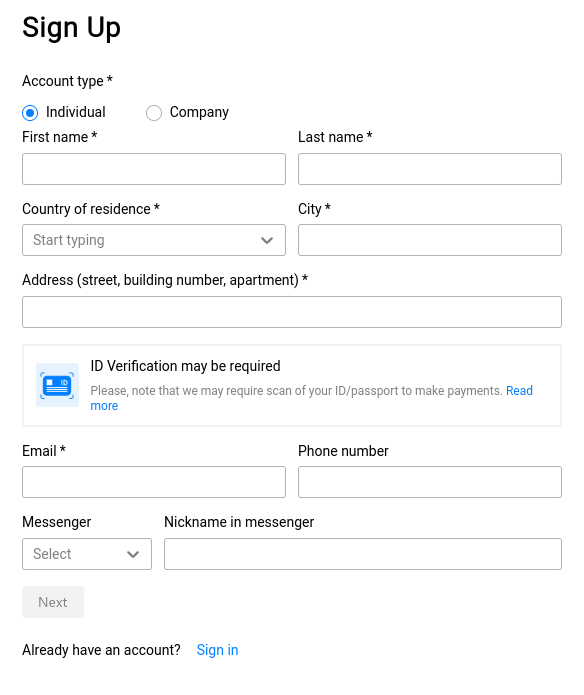Viewport: 584px width, 695px height.
Task: Open the Country of residence dropdown
Action: 154,240
